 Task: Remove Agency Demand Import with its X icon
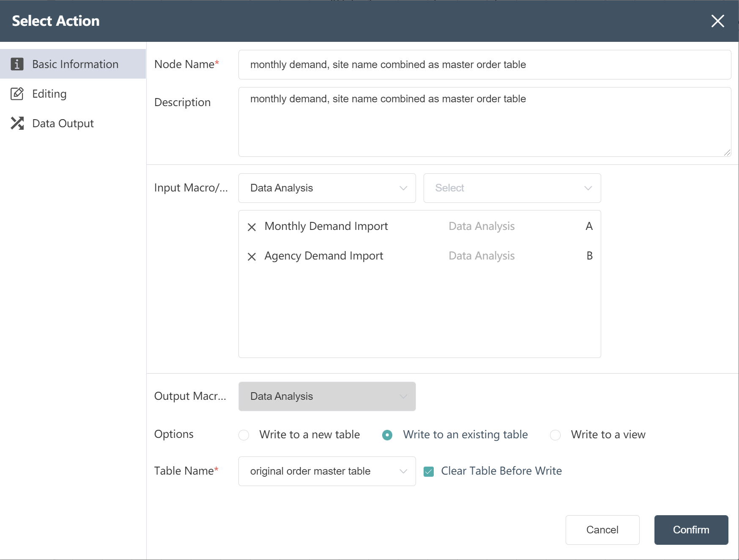(x=252, y=257)
